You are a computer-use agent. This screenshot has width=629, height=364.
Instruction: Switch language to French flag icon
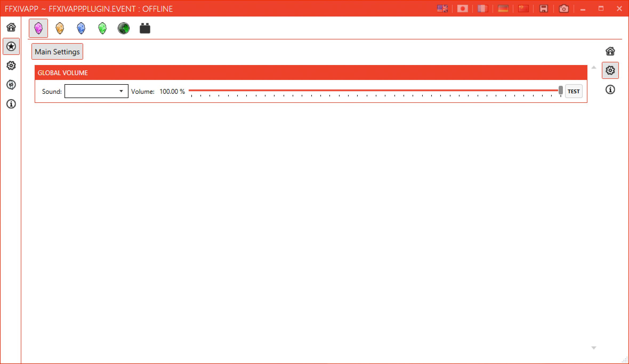point(483,9)
